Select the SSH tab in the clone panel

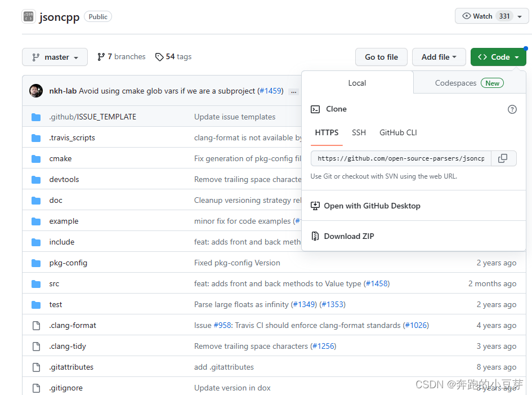(359, 132)
